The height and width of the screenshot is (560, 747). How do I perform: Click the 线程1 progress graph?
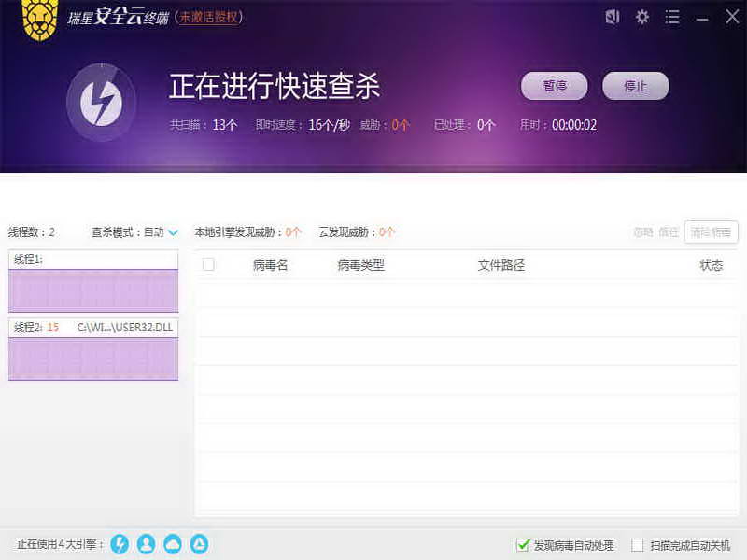tap(93, 290)
